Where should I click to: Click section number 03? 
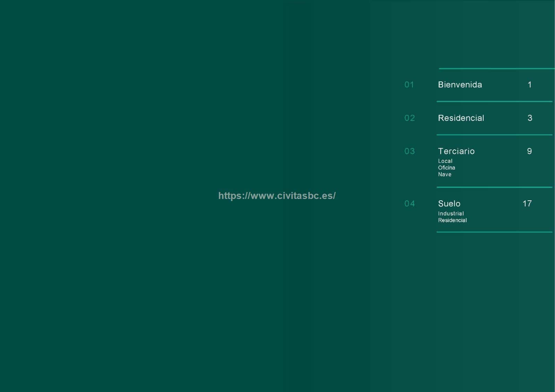coord(409,151)
